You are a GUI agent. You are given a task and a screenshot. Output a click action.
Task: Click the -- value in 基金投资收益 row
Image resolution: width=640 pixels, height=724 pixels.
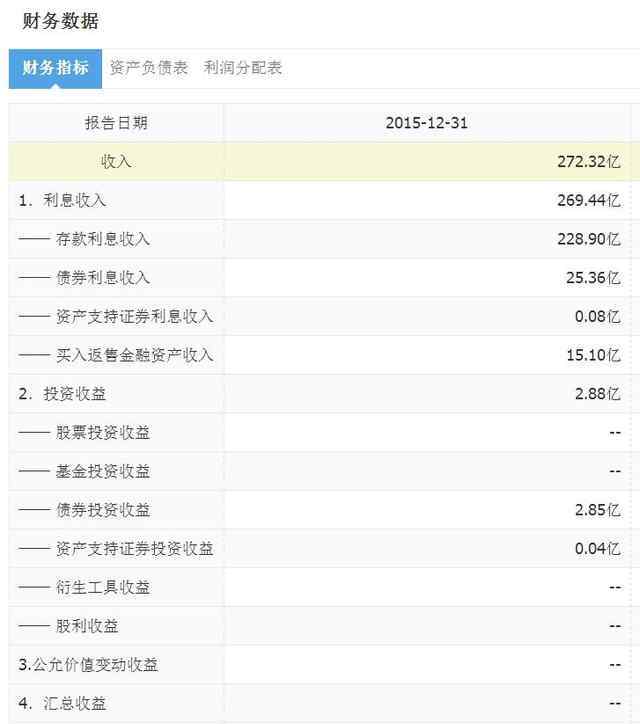pos(615,472)
